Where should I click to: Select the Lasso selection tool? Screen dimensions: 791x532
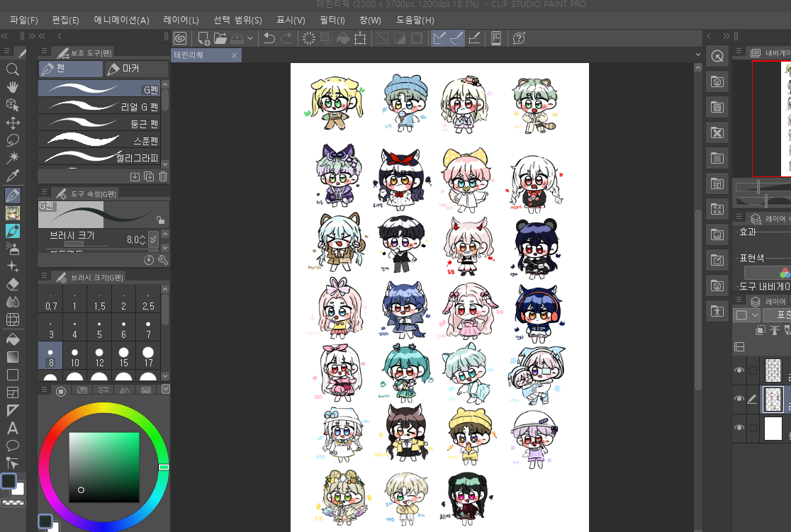coord(13,140)
